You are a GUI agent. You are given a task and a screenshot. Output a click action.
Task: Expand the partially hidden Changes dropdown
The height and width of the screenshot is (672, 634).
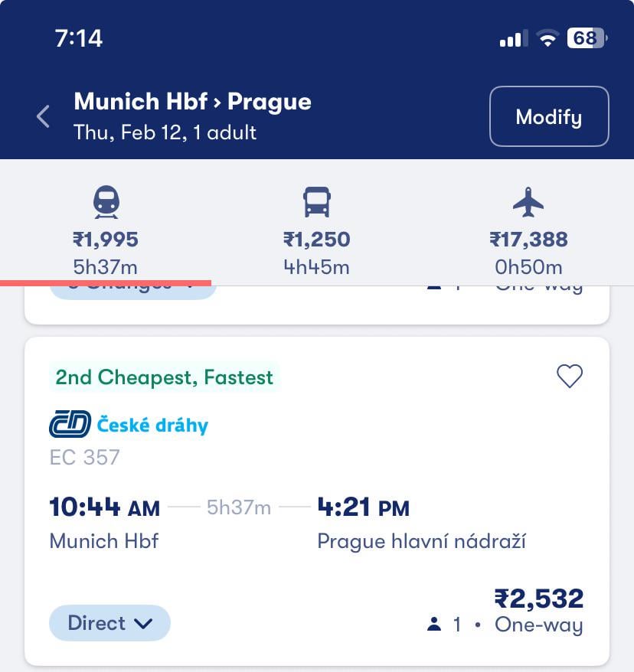point(133,289)
